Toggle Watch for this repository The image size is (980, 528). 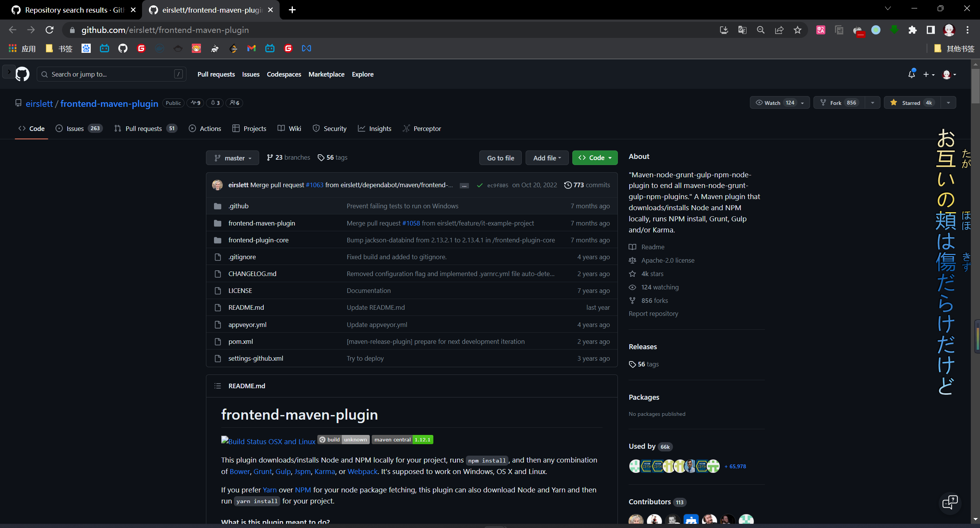coord(773,103)
